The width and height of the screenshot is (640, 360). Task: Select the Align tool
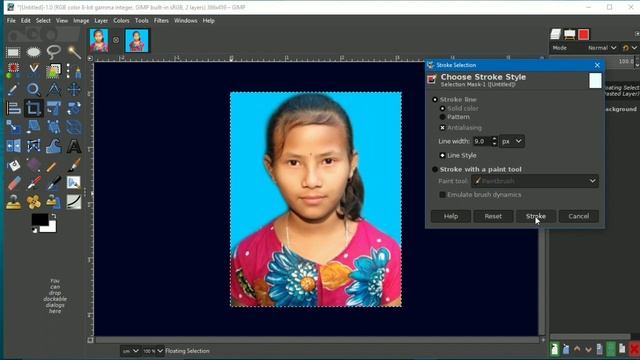[13, 108]
